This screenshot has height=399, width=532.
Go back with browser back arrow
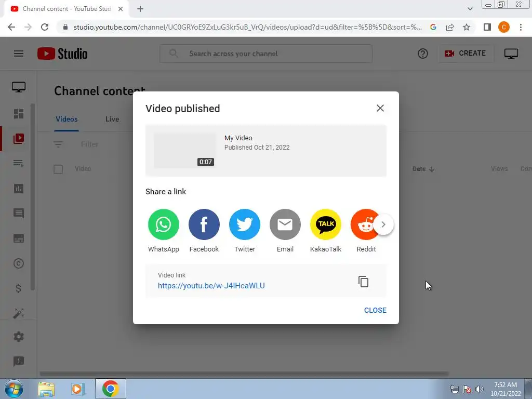tap(11, 27)
